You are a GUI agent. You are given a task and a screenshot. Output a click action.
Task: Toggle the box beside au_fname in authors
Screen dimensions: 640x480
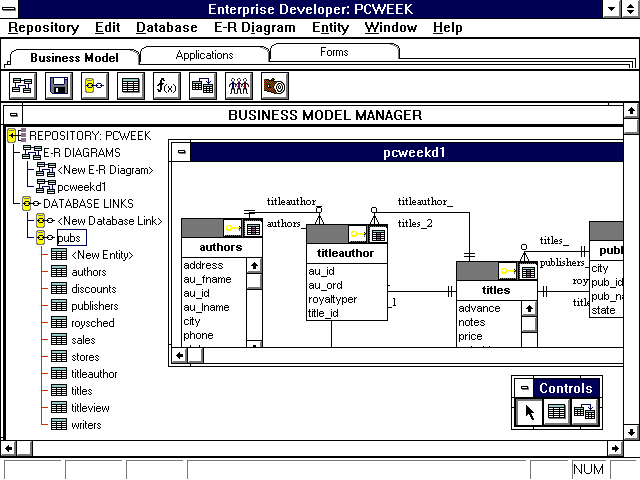254,280
